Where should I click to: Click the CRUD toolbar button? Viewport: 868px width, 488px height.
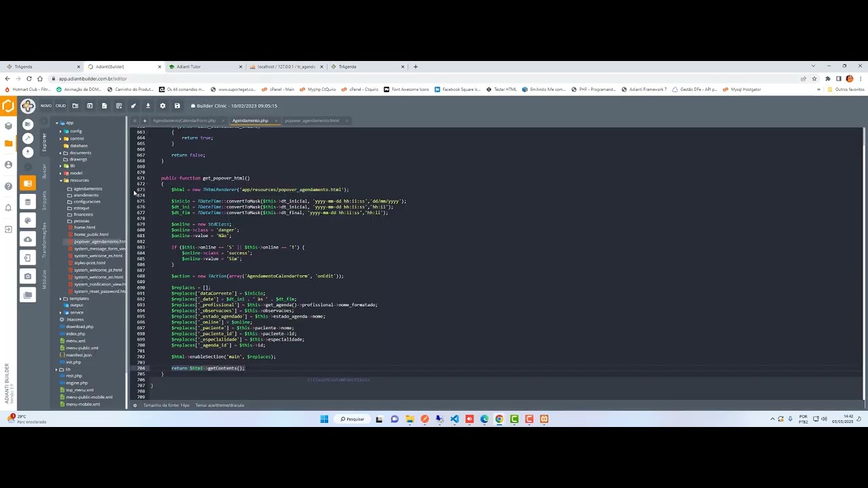[x=60, y=106]
